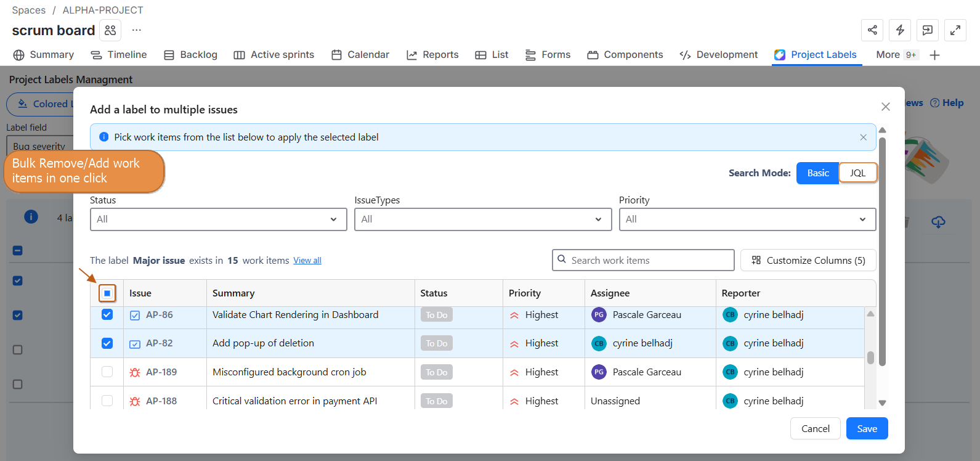Enter full screen with the expand icon
The height and width of the screenshot is (461, 980).
(955, 30)
